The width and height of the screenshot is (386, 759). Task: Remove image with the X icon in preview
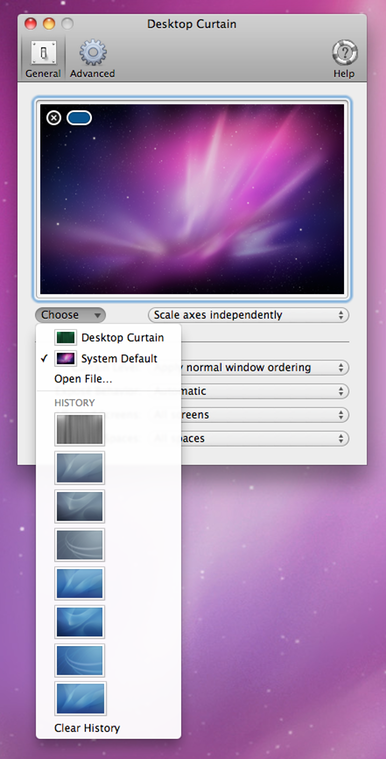point(54,118)
